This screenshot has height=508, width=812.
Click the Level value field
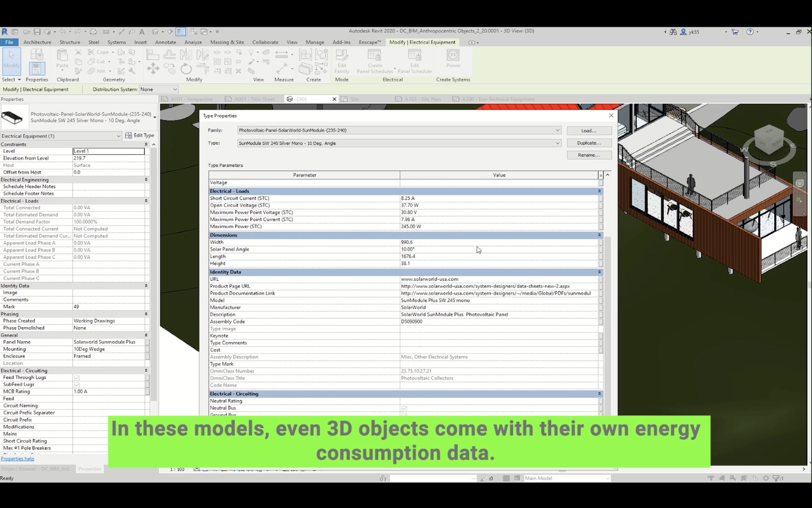109,151
